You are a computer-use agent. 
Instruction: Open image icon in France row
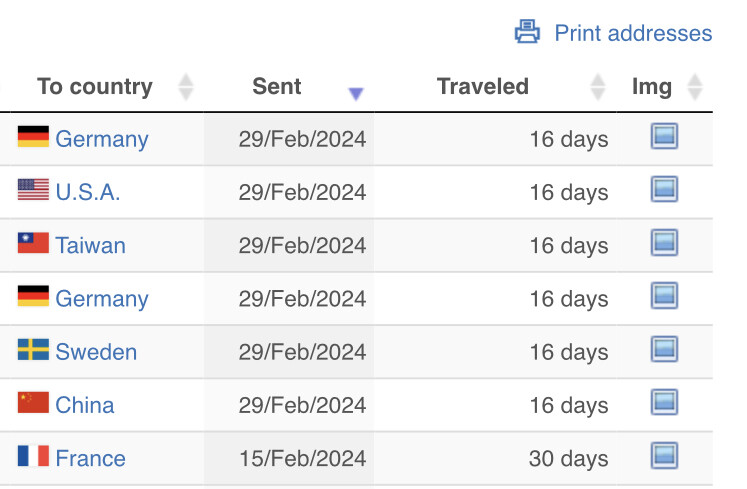click(x=664, y=456)
